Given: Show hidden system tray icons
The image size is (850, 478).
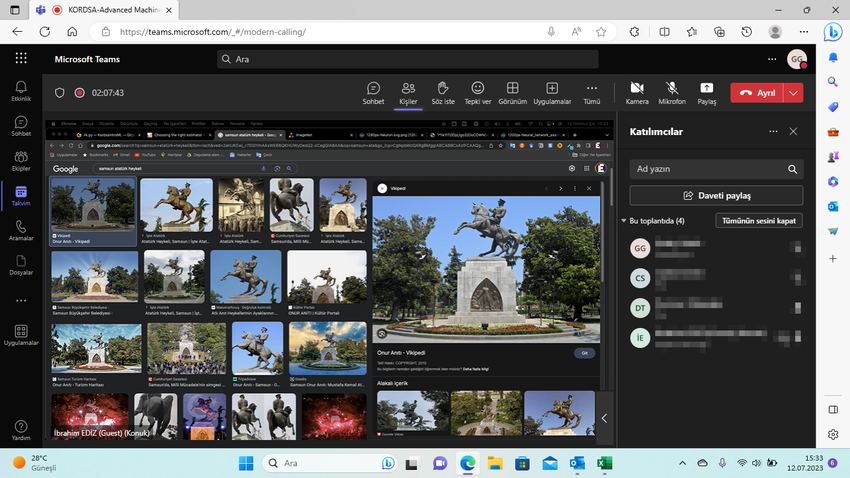Looking at the screenshot, I should 682,463.
